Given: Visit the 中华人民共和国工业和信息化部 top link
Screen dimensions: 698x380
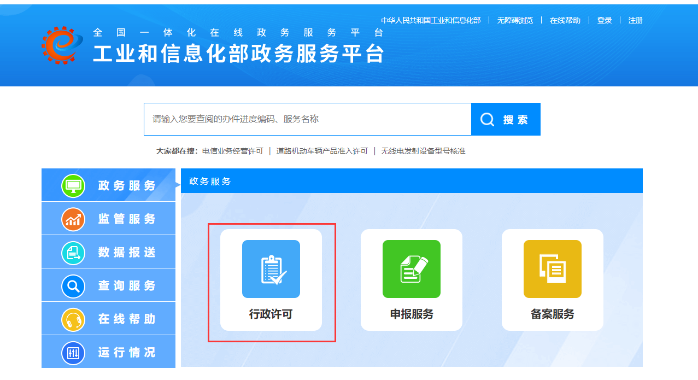Looking at the screenshot, I should pos(430,20).
